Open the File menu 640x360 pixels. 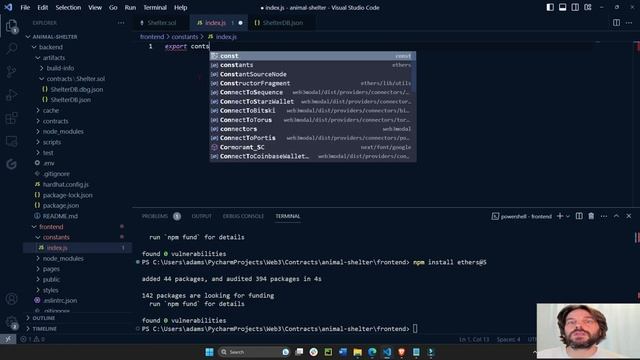25,7
